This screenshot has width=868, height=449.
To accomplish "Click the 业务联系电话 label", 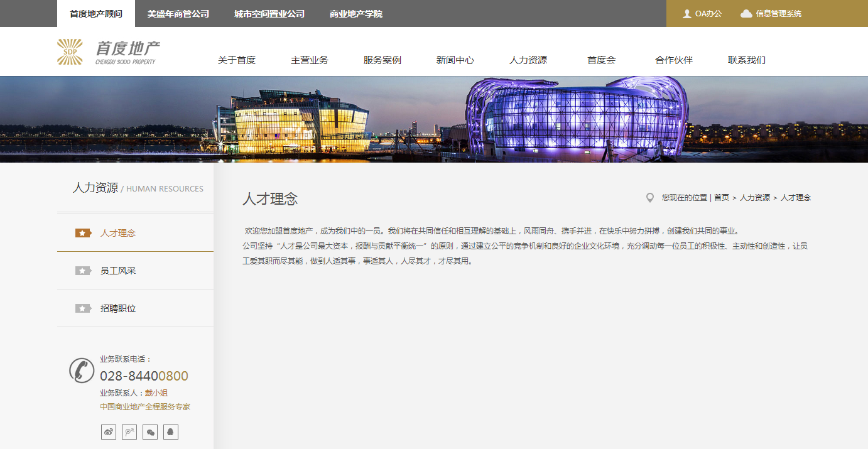I will 126,359.
